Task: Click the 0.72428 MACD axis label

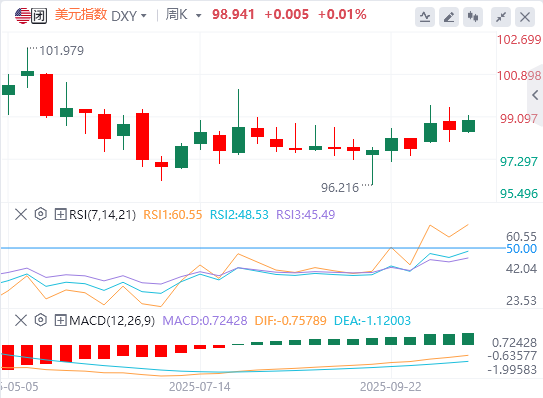Action: pos(514,343)
